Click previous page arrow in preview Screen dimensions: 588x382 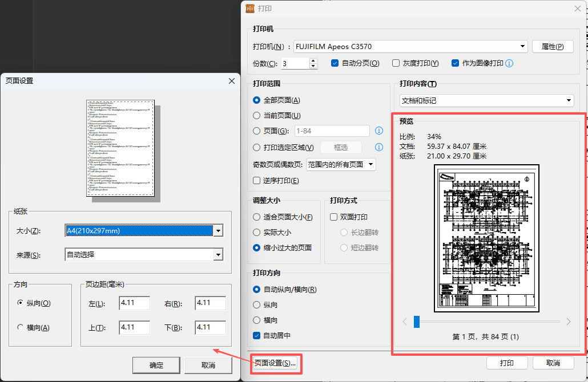[405, 322]
